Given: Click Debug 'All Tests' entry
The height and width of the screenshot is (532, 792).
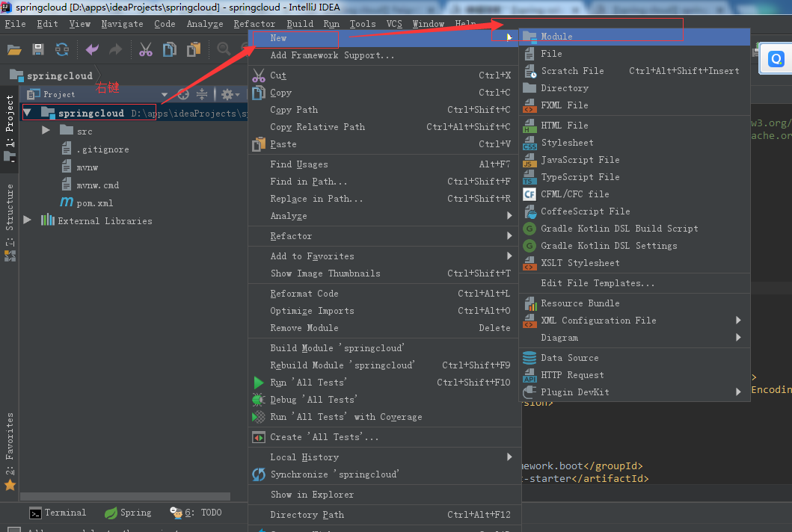Looking at the screenshot, I should (384, 399).
